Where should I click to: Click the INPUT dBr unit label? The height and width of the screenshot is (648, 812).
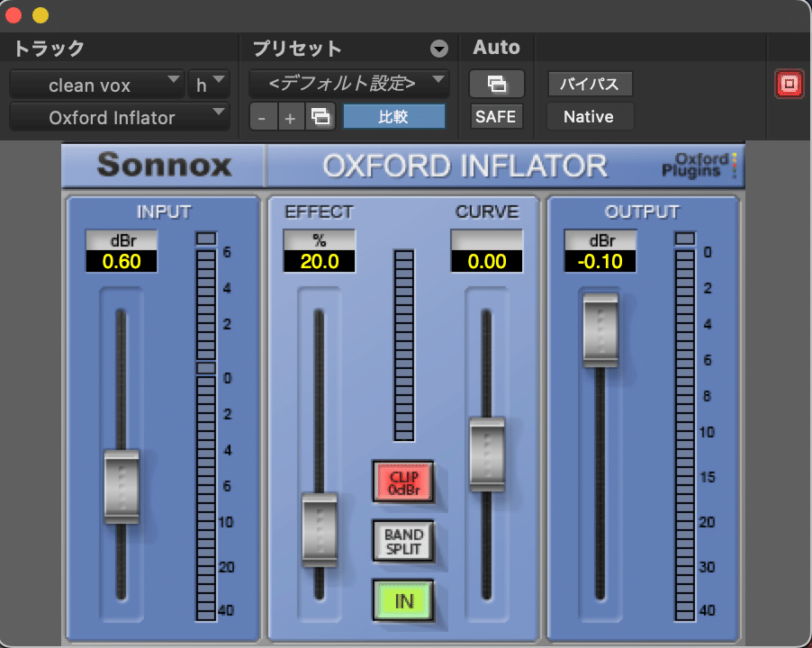pos(121,240)
